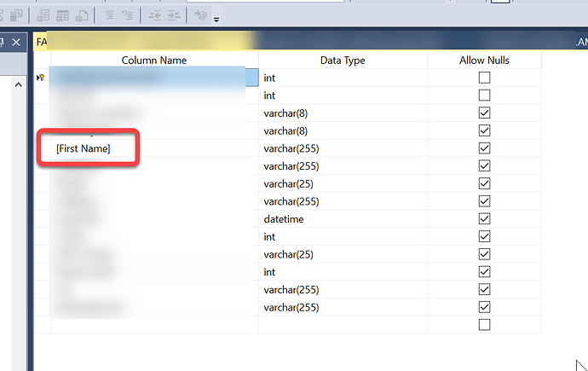Toggle Allow Nulls for [First Name] row
Image resolution: width=588 pixels, height=371 pixels.
coord(485,148)
